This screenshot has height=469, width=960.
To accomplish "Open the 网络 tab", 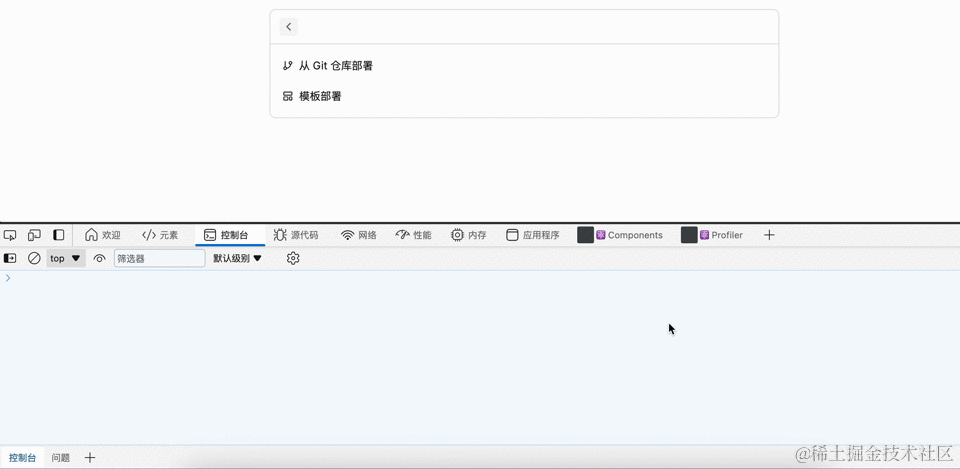I will point(359,235).
